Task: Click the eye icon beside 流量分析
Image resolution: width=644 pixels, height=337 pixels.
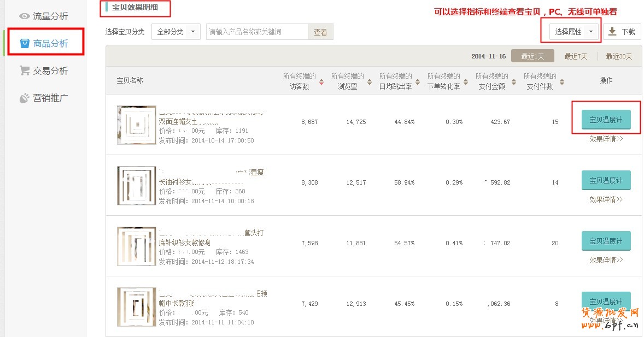Action: tap(25, 16)
